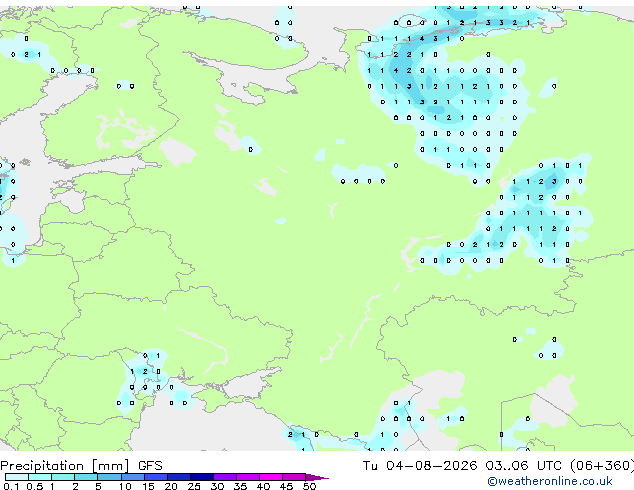Click the '45' legend scale label
Image resolution: width=634 pixels, height=490 pixels.
pos(286,486)
